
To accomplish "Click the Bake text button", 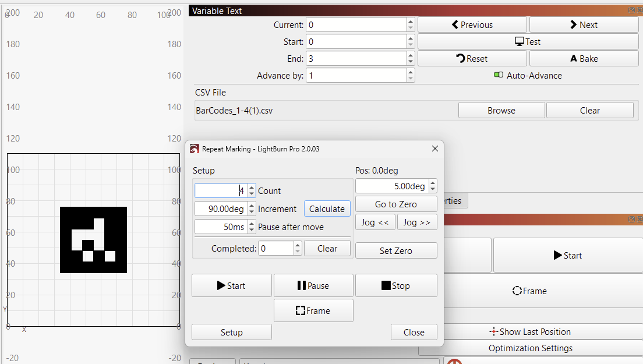I will (x=584, y=58).
